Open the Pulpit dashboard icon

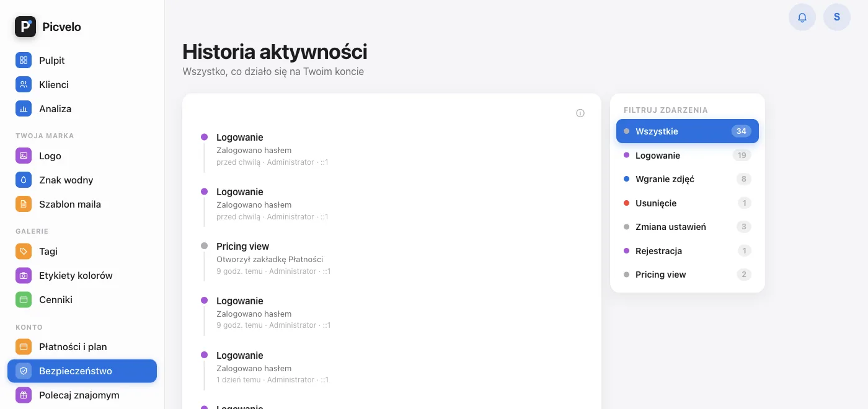point(24,60)
